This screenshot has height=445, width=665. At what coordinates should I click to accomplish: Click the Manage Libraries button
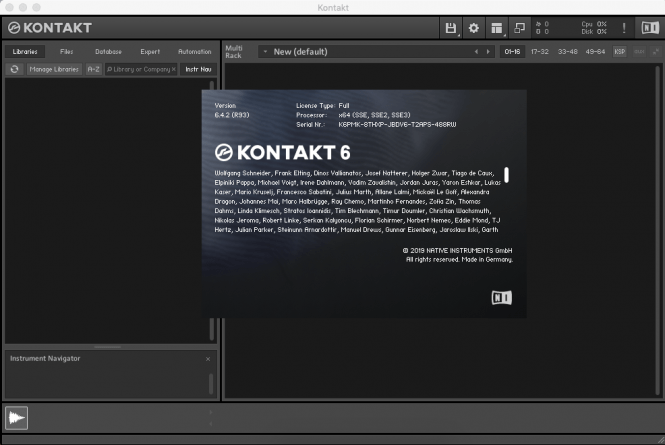click(54, 69)
